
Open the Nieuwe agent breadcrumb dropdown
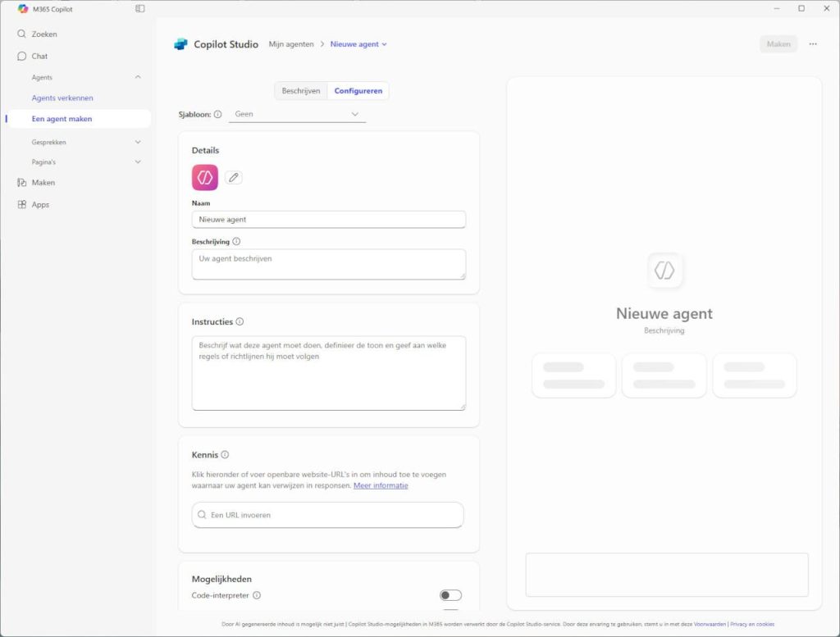point(358,44)
